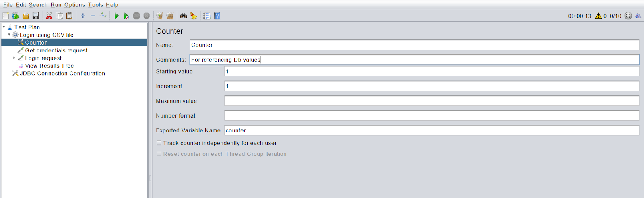Image resolution: width=644 pixels, height=198 pixels.
Task: Click the Clear All double-broom icon
Action: pos(170,16)
